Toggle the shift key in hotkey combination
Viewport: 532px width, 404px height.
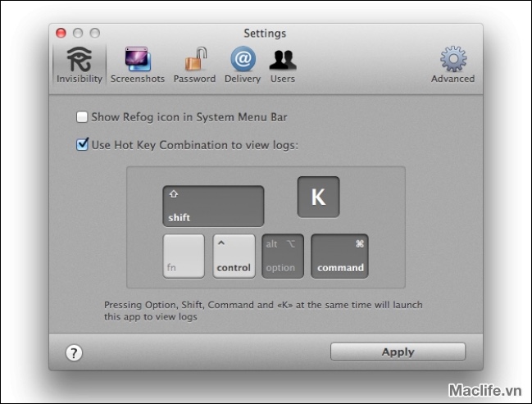(213, 206)
